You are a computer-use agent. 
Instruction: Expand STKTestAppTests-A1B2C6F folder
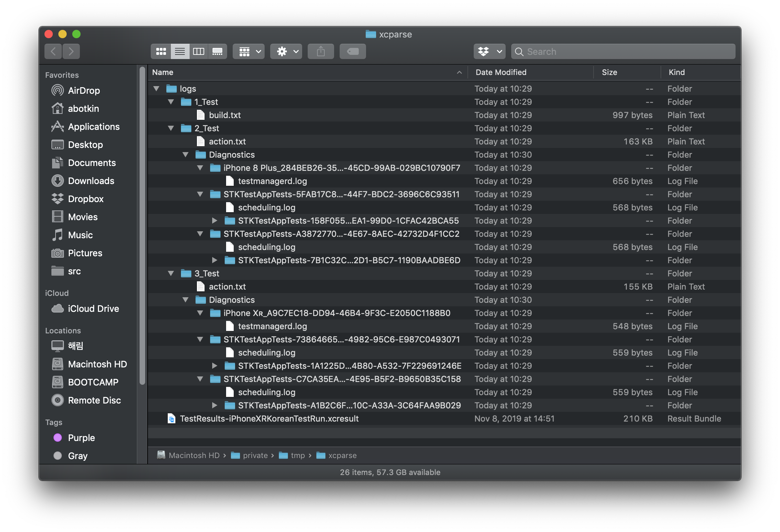tap(215, 405)
